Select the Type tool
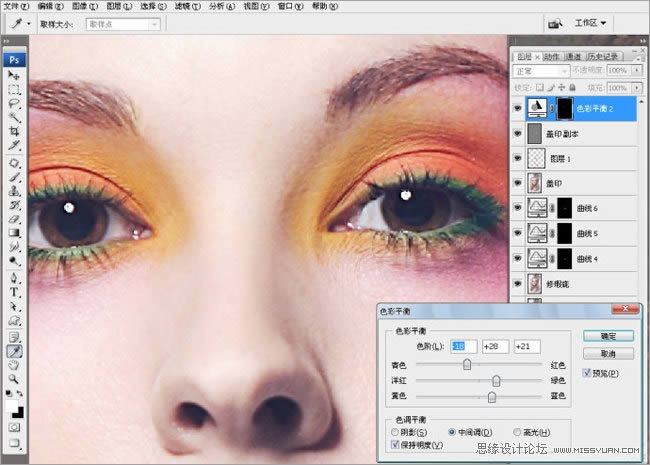 pos(14,292)
